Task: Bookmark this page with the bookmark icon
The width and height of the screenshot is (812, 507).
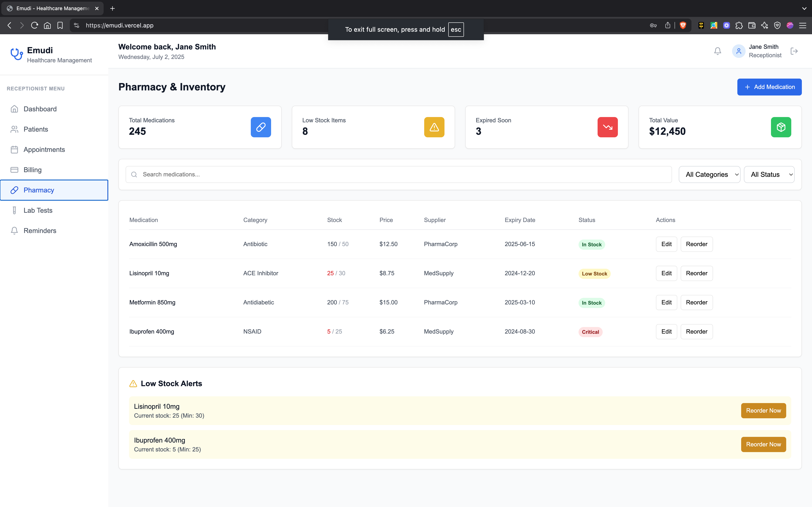Action: pyautogui.click(x=60, y=26)
